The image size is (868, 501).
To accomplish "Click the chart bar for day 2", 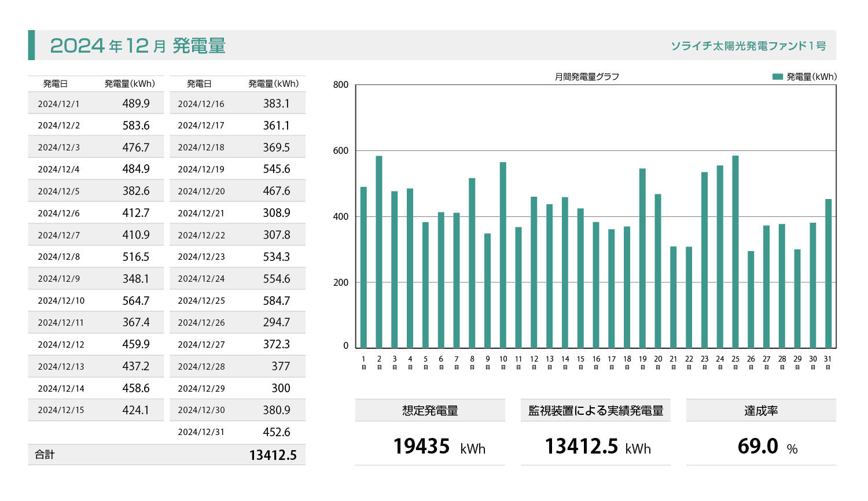I will coord(379,252).
